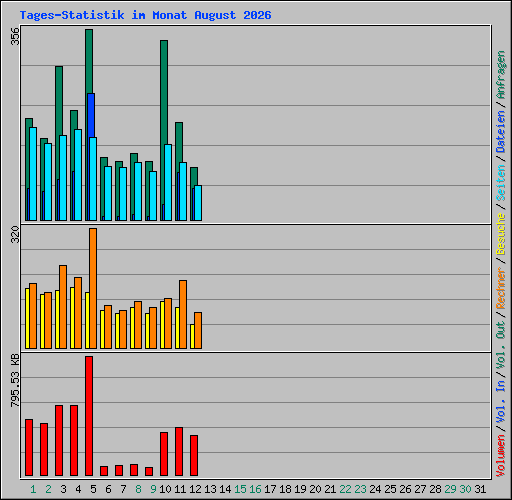Select the orange Rechner bar on day 5
512x500 pixels.
(93, 289)
